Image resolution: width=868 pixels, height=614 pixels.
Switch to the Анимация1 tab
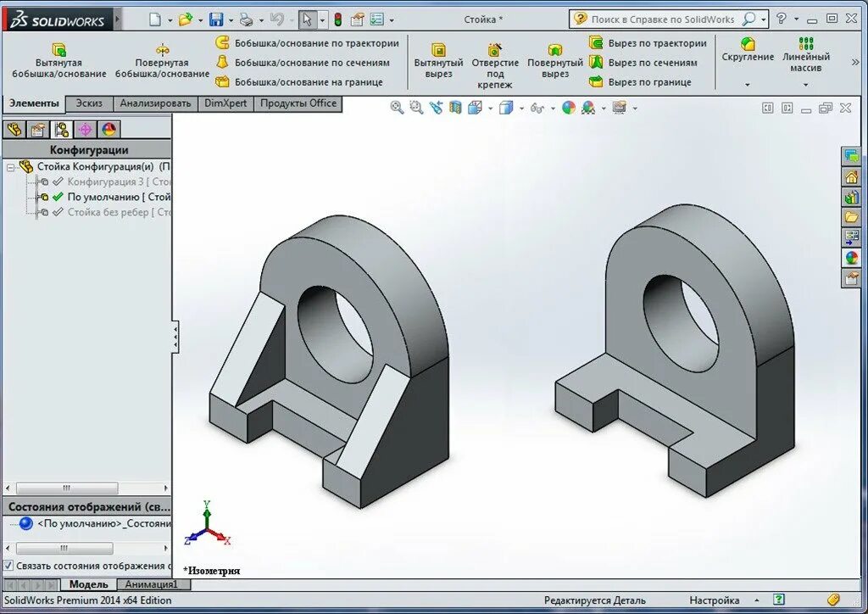152,584
